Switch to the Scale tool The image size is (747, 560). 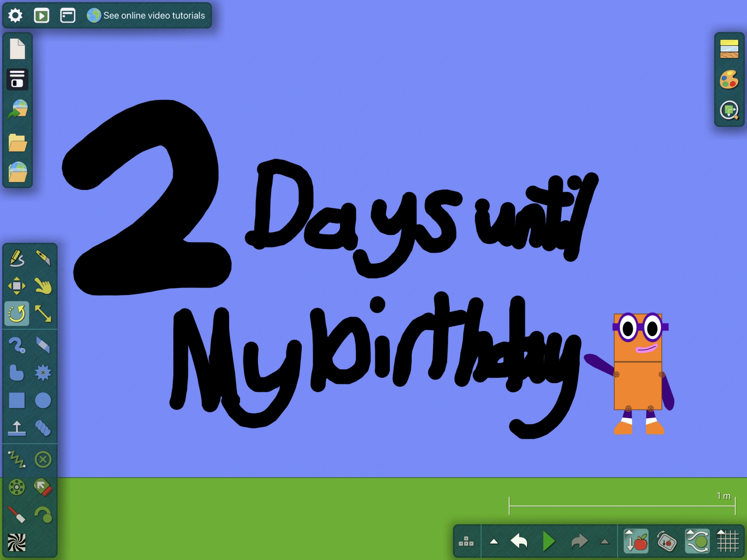tap(43, 313)
